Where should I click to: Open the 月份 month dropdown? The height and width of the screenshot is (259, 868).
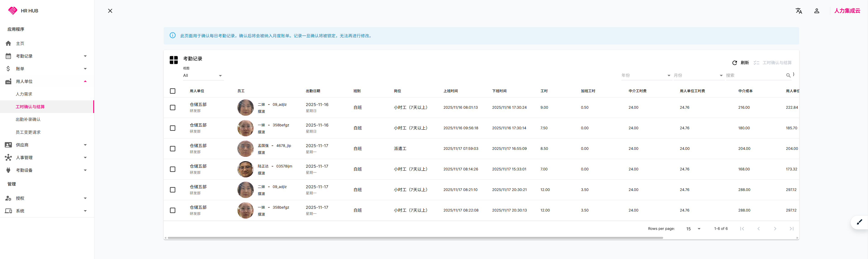pyautogui.click(x=698, y=75)
